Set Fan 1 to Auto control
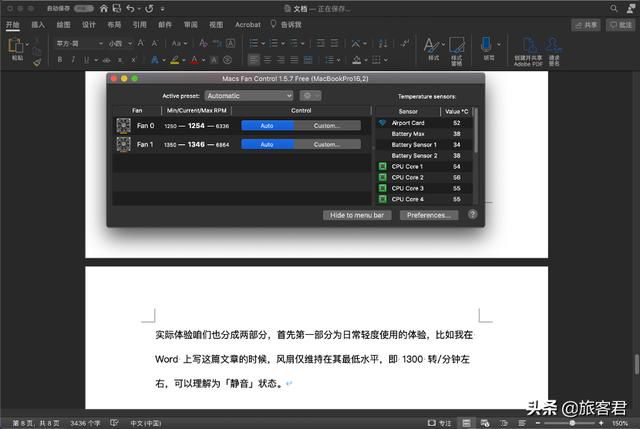640x429 pixels. coord(267,144)
